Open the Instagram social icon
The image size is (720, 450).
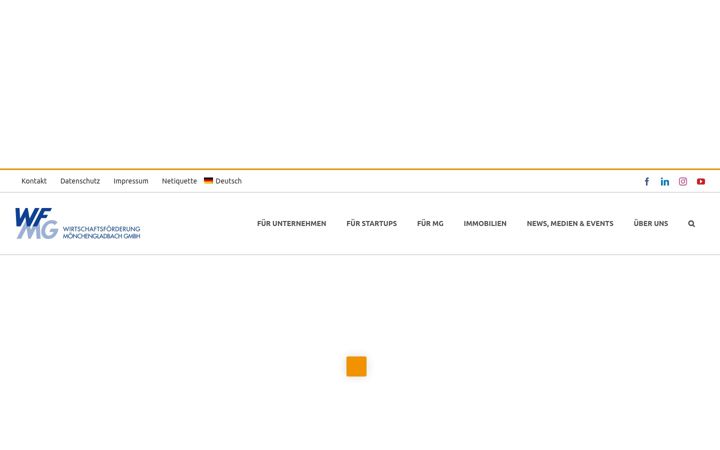point(683,181)
